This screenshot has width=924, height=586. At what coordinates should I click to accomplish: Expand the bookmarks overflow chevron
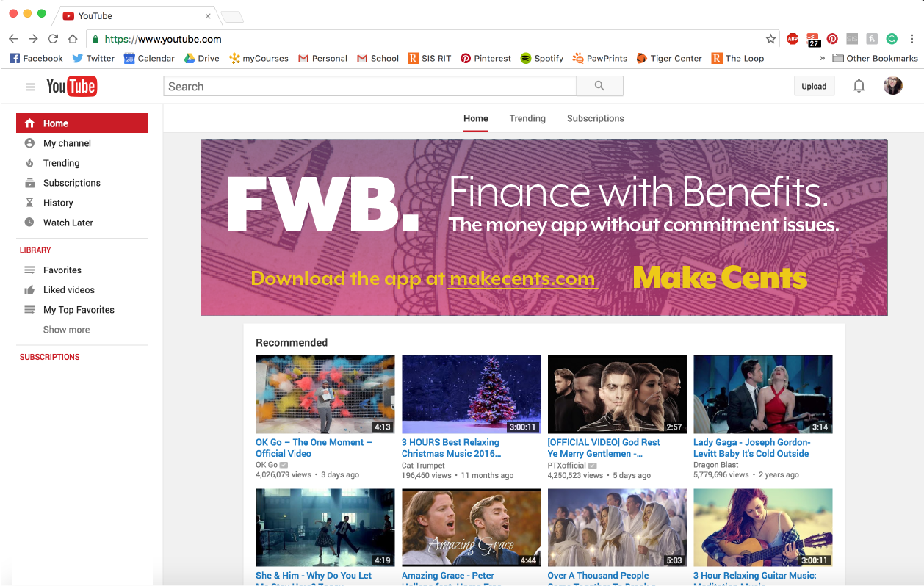click(822, 58)
